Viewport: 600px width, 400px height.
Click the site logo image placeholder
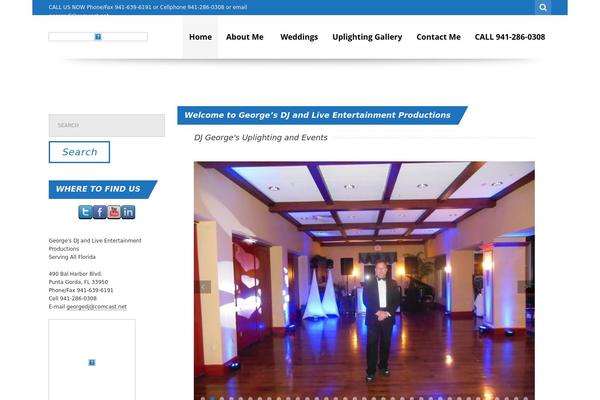(x=98, y=37)
